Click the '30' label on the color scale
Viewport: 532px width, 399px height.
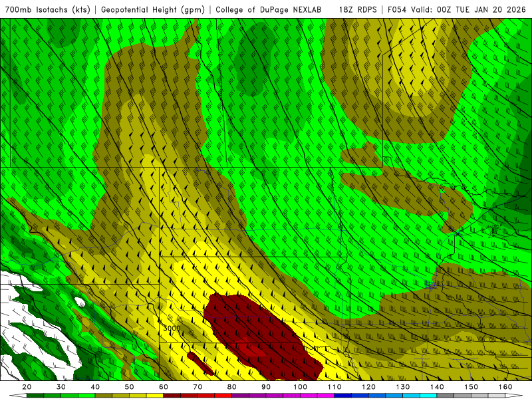coord(61,387)
